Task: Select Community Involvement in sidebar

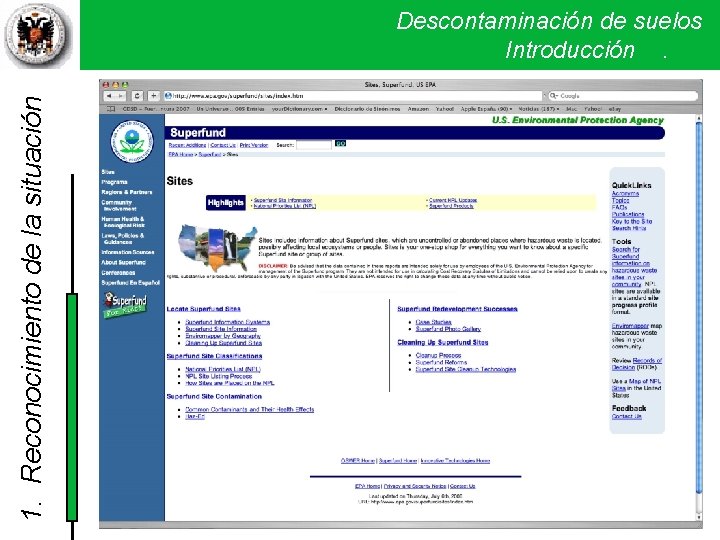Action: [x=119, y=206]
